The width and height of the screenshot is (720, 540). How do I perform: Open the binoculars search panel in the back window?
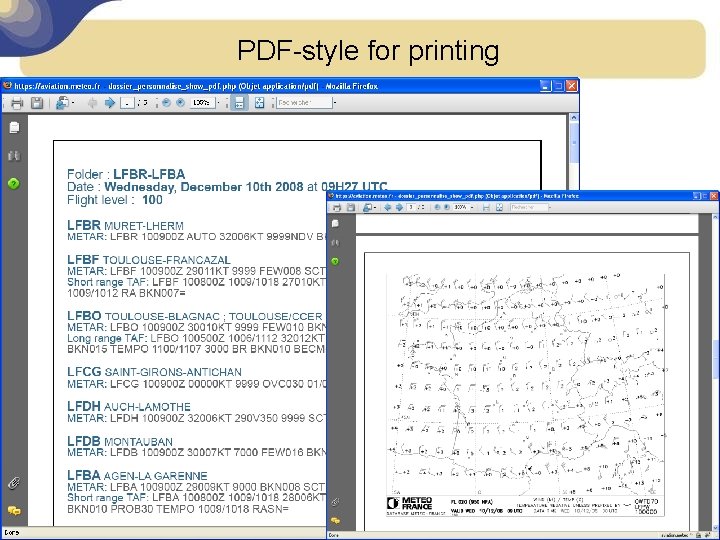pyautogui.click(x=14, y=156)
